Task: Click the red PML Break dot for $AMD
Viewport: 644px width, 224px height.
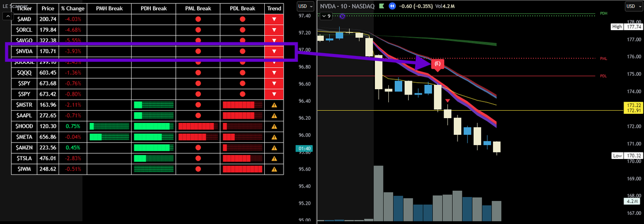Action: coord(198,19)
